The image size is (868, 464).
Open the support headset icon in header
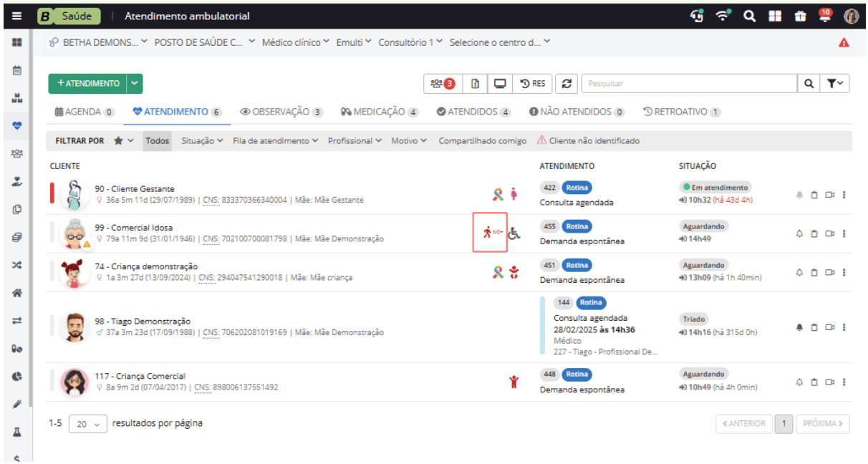point(697,16)
